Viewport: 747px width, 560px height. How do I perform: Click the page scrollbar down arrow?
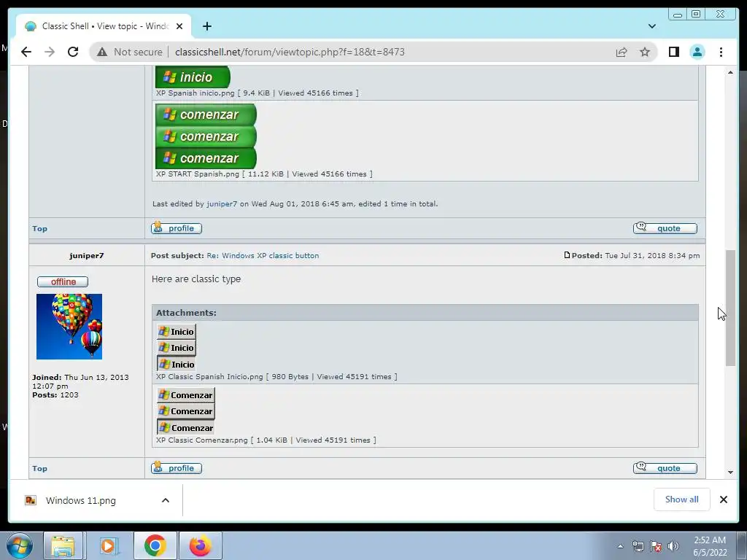coord(730,472)
